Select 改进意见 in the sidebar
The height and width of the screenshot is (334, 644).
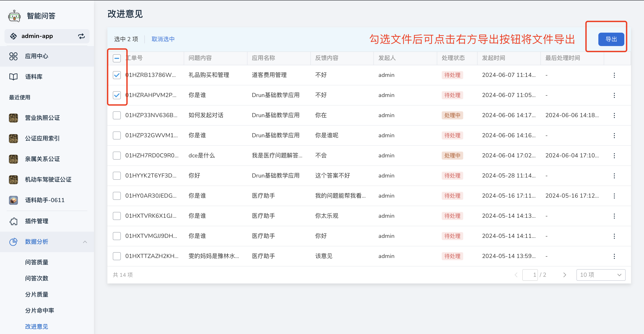[x=36, y=326]
